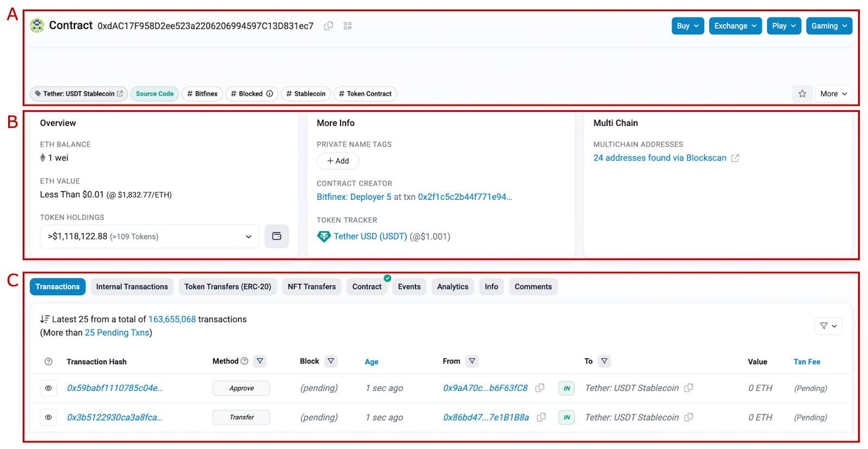This screenshot has width=868, height=449.
Task: Open Bitfinex: Deployer 5 creator link
Action: [354, 197]
